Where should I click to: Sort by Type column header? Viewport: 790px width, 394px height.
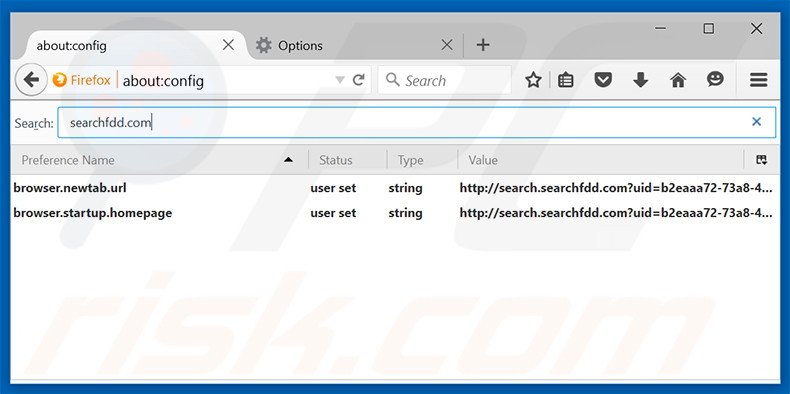click(x=422, y=160)
